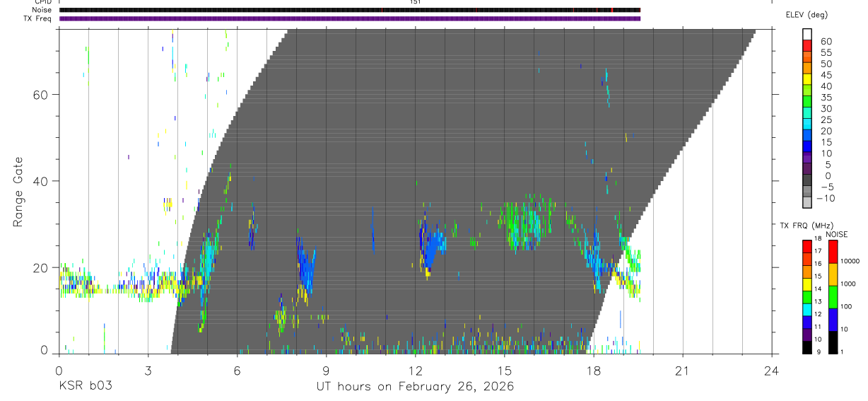Screen dimensions: 868x401
Task: Click the purple TX frequency strip above the plot
Action: (x=350, y=18)
